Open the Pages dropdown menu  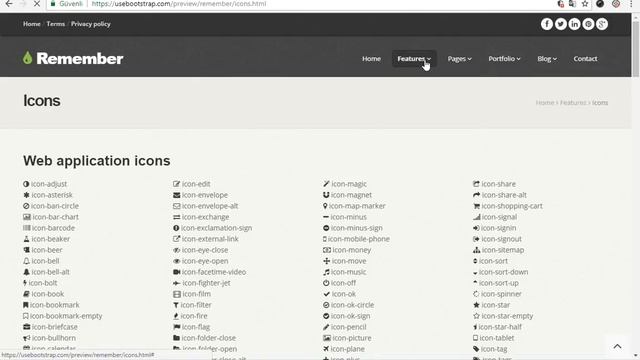pyautogui.click(x=459, y=59)
